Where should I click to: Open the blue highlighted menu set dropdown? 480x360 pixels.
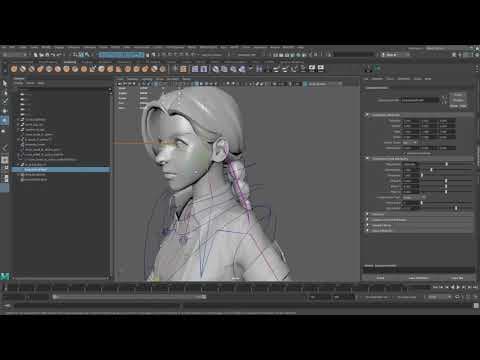click(x=122, y=55)
